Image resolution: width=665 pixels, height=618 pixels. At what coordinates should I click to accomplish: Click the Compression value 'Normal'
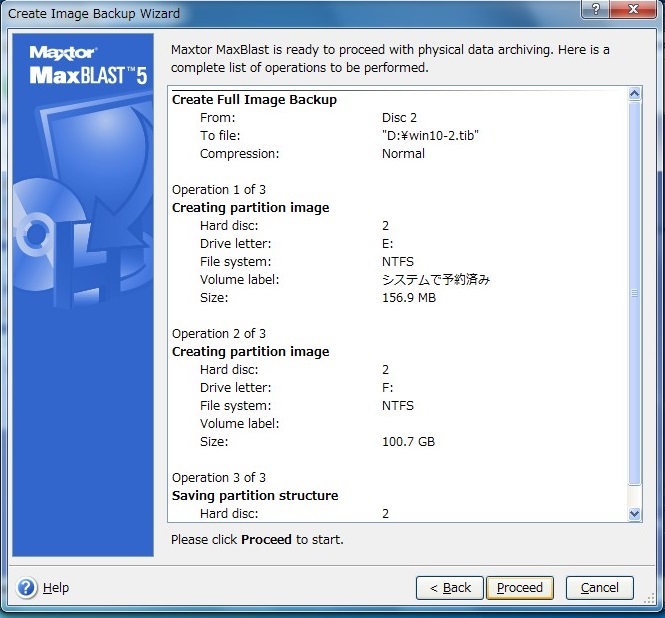pyautogui.click(x=403, y=154)
